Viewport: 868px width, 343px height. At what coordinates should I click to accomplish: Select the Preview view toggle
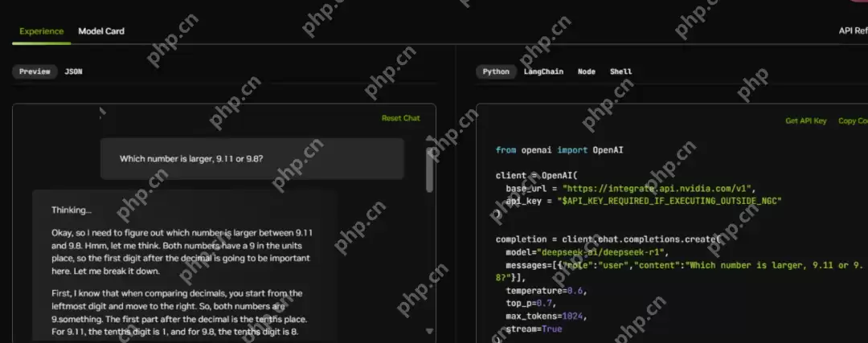click(35, 71)
